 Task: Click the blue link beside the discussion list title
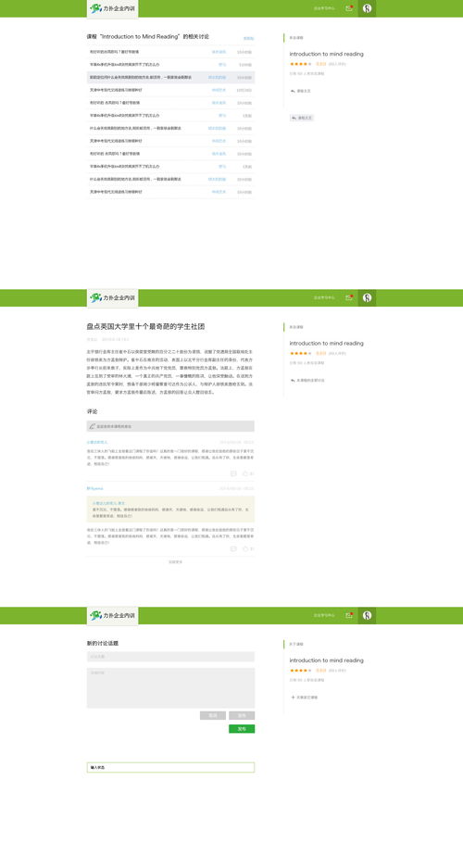[x=248, y=38]
